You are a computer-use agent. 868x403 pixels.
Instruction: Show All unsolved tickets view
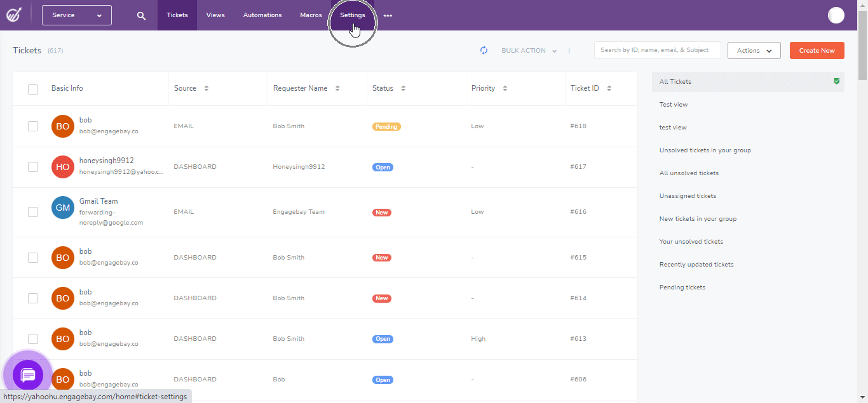(689, 173)
